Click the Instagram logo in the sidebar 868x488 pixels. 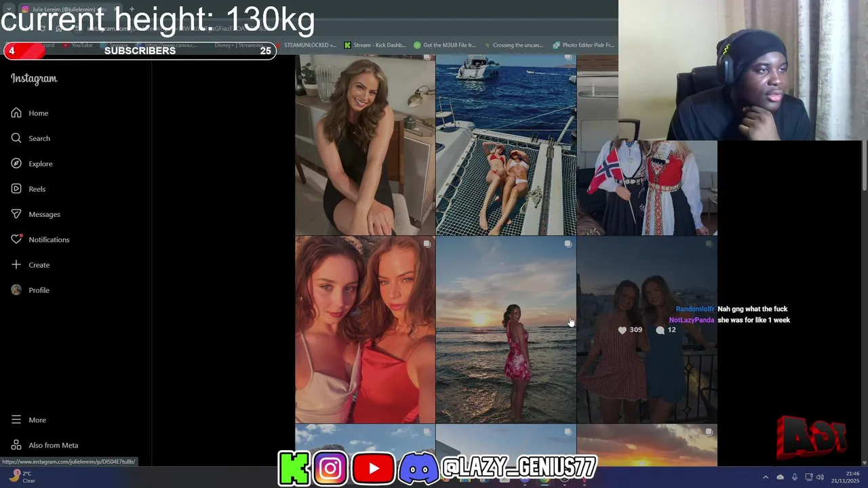pyautogui.click(x=34, y=79)
